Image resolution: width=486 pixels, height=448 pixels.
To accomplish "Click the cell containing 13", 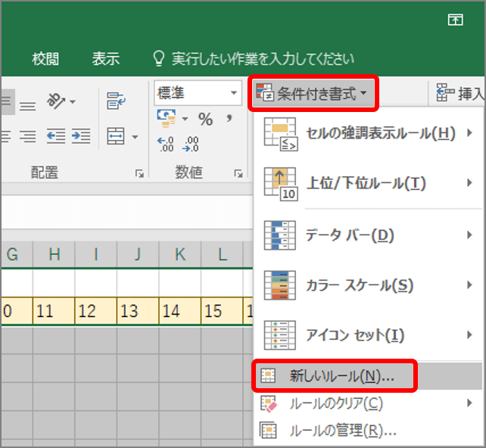I will [x=138, y=311].
